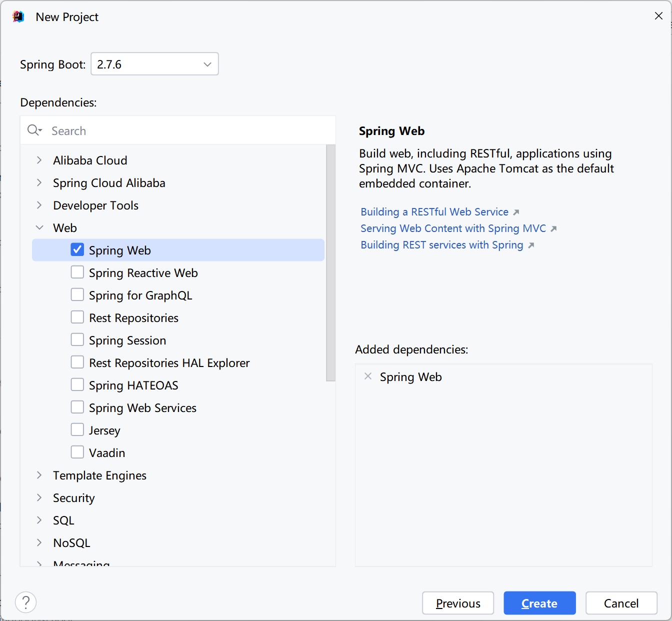Remove Spring Web from added dependencies
672x621 pixels.
click(368, 376)
